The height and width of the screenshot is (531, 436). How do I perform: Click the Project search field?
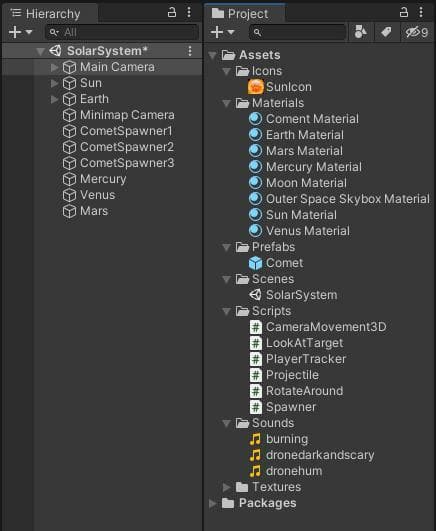(x=297, y=32)
